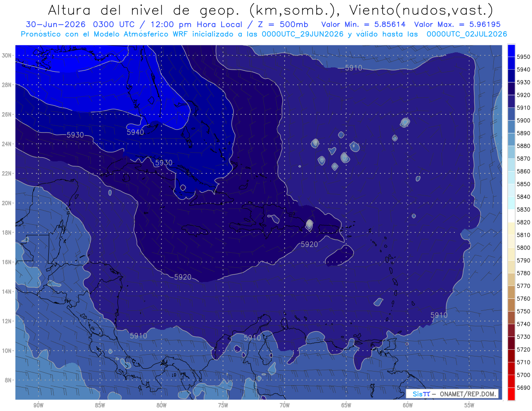
Task: Click the latitude axis label 10N
Action: point(8,351)
